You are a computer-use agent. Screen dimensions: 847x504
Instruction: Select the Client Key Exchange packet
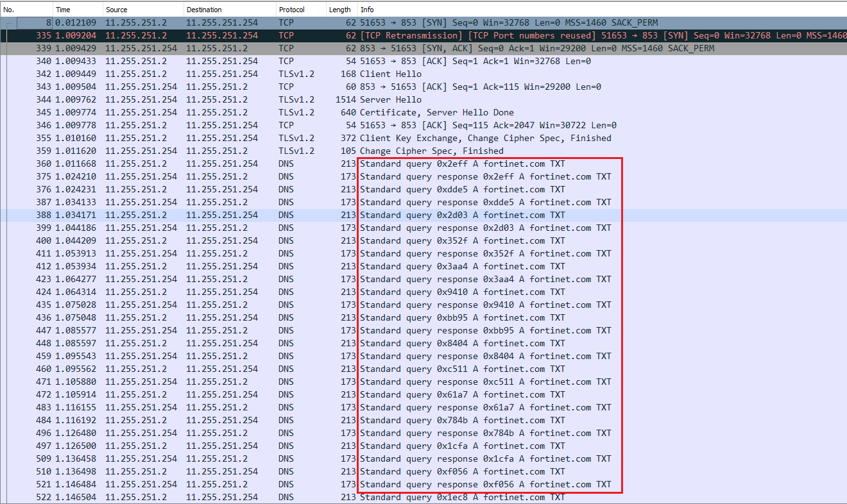[424, 138]
